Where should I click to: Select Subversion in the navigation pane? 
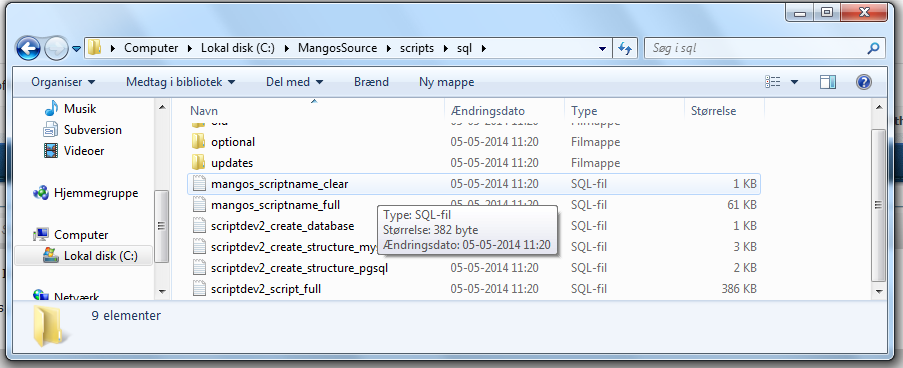tap(93, 130)
